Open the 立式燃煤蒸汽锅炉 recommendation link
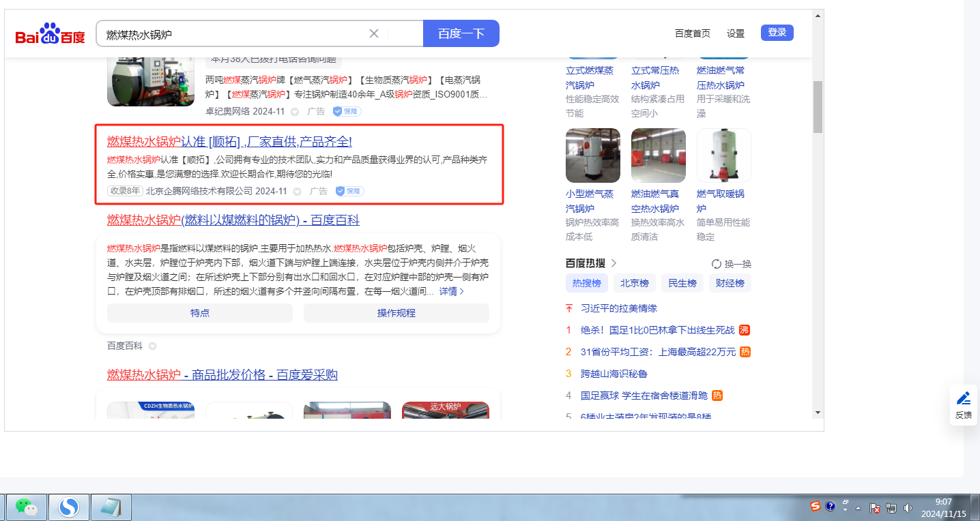980x521 pixels. coord(590,78)
